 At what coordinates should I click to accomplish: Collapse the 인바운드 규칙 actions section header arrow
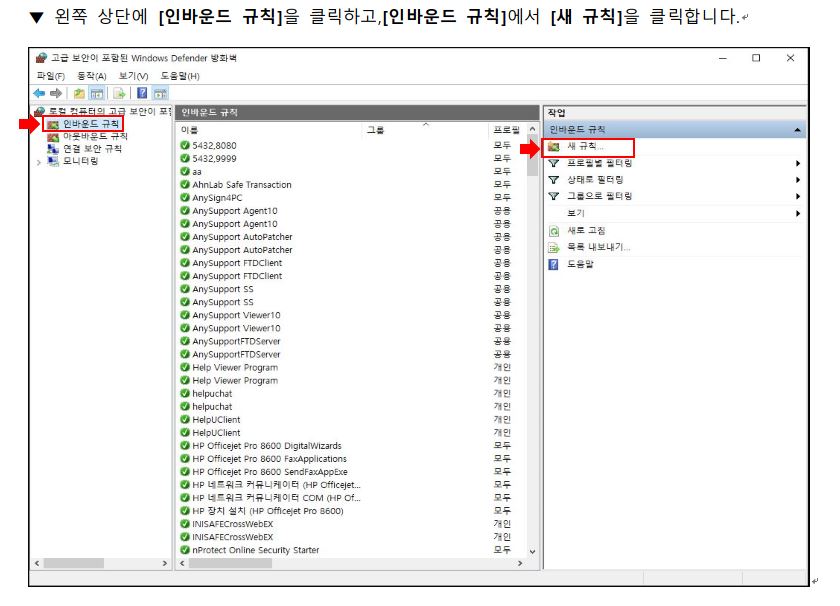pos(797,130)
